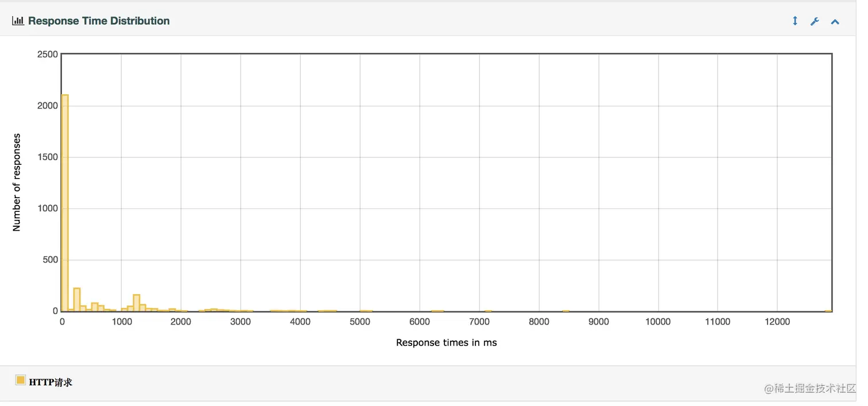Click the 10000 x-axis tick label

point(658,322)
